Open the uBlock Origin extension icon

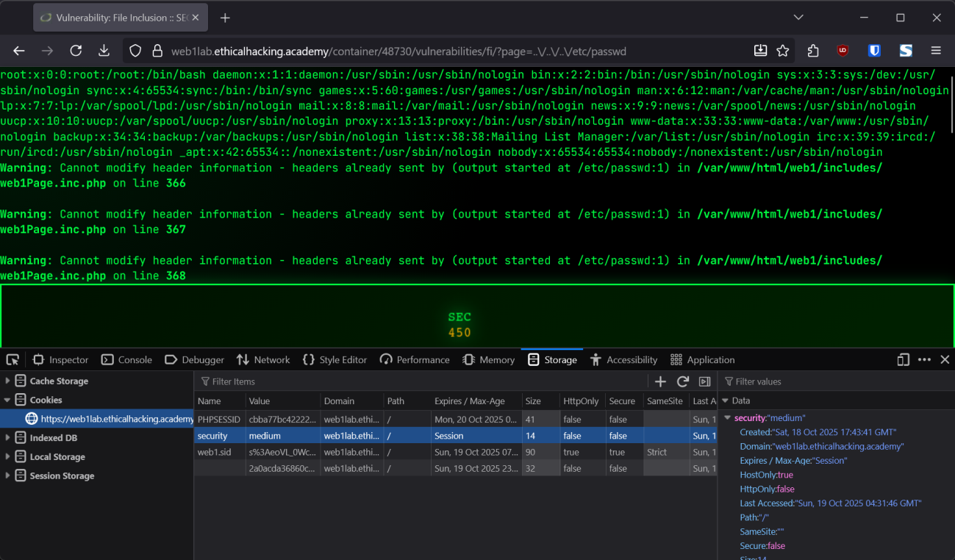pyautogui.click(x=843, y=51)
